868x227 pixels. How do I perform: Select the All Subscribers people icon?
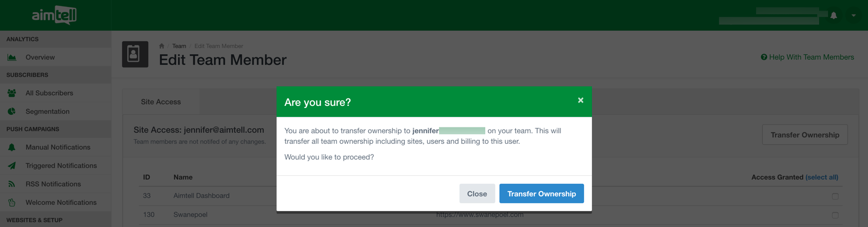pos(12,93)
